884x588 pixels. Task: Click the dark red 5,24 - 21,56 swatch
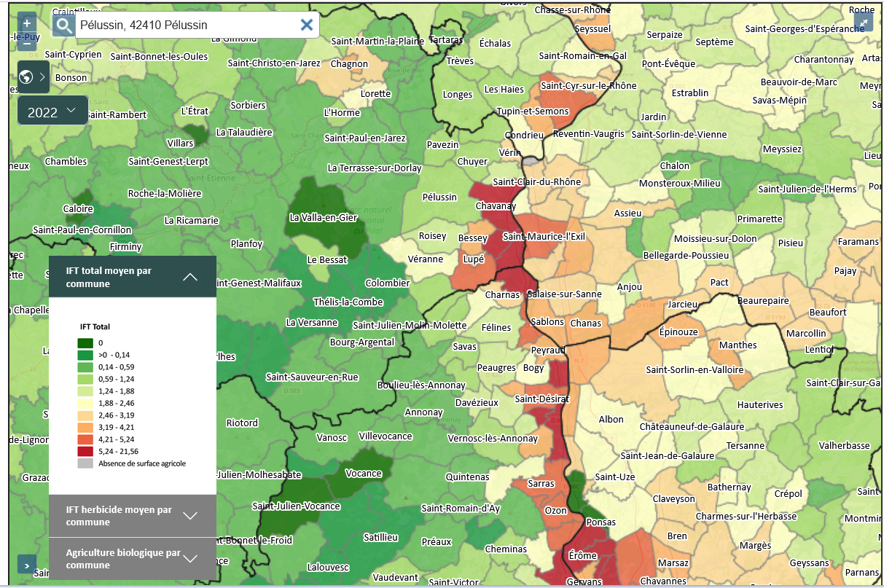point(86,451)
